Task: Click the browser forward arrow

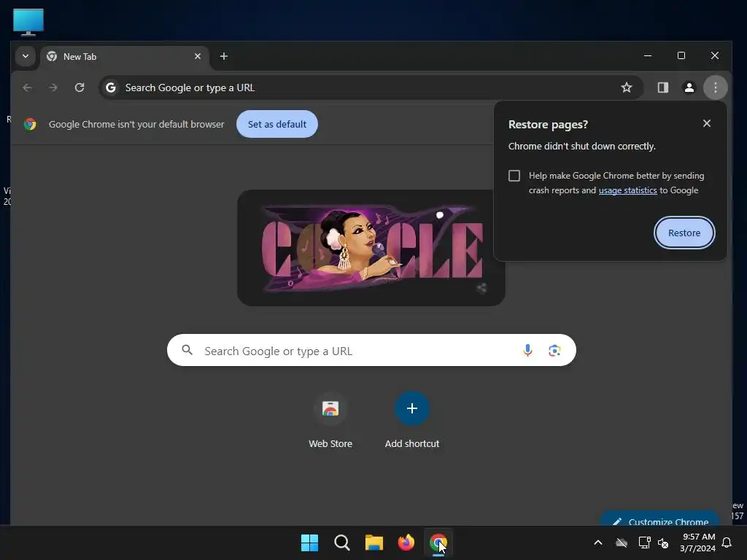Action: (x=53, y=87)
